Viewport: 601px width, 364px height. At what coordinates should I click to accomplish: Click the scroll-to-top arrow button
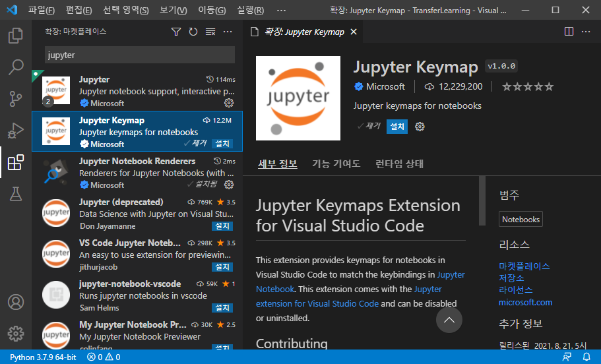click(x=449, y=320)
